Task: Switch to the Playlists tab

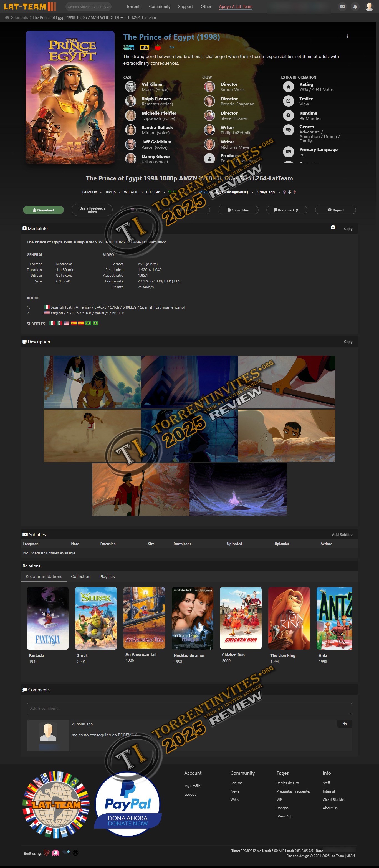Action: point(107,577)
